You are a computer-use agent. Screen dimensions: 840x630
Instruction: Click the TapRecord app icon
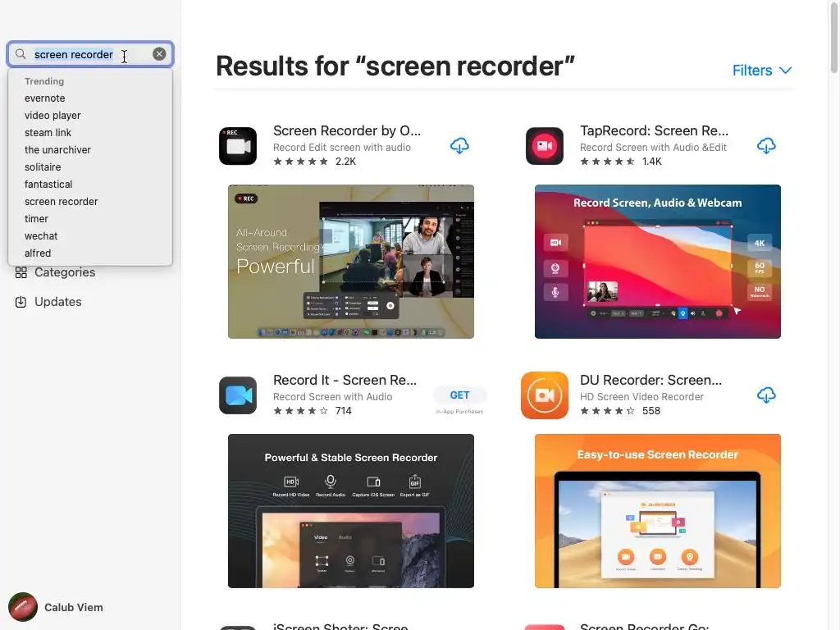tap(545, 146)
